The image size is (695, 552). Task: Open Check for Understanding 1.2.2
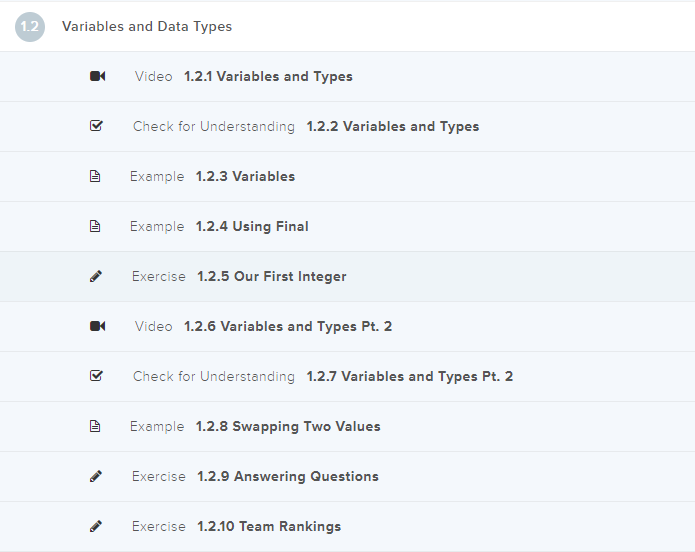coord(392,127)
